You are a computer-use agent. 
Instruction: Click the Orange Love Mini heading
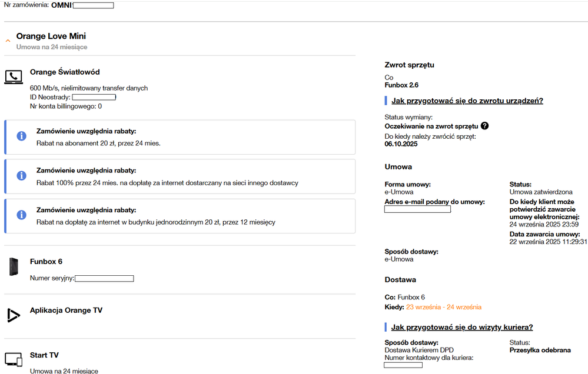coord(51,36)
